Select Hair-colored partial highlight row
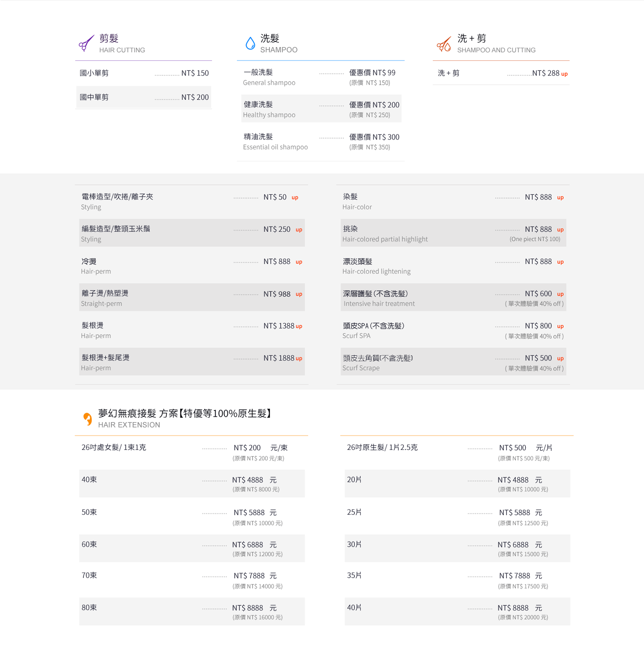Screen dimensions: 644x664 point(453,234)
